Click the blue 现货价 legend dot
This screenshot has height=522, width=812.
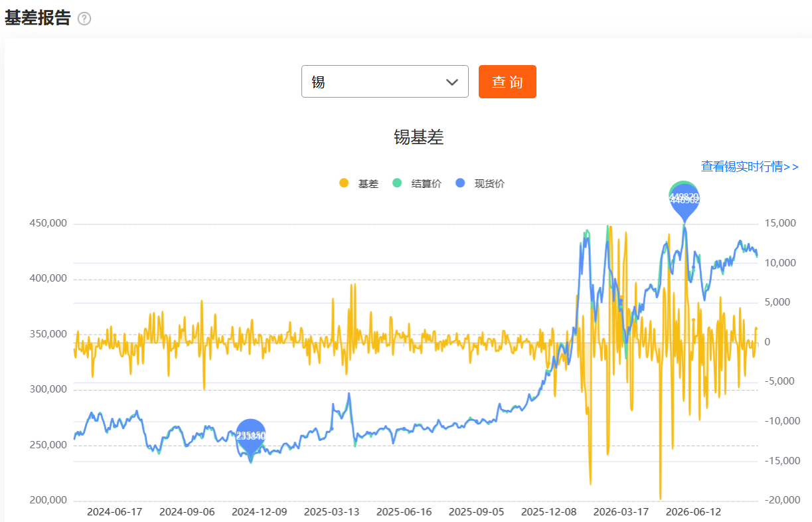coord(460,183)
